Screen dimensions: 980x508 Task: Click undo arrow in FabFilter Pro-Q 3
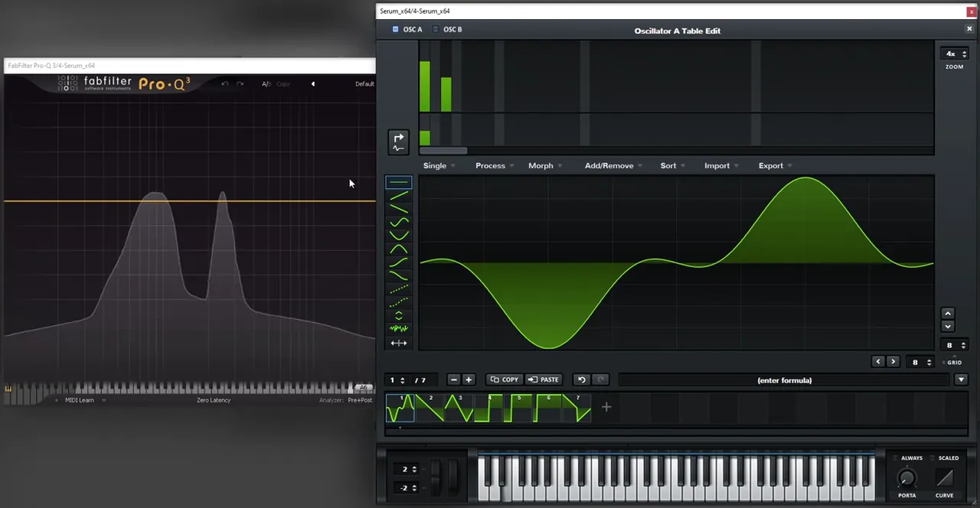coord(224,83)
